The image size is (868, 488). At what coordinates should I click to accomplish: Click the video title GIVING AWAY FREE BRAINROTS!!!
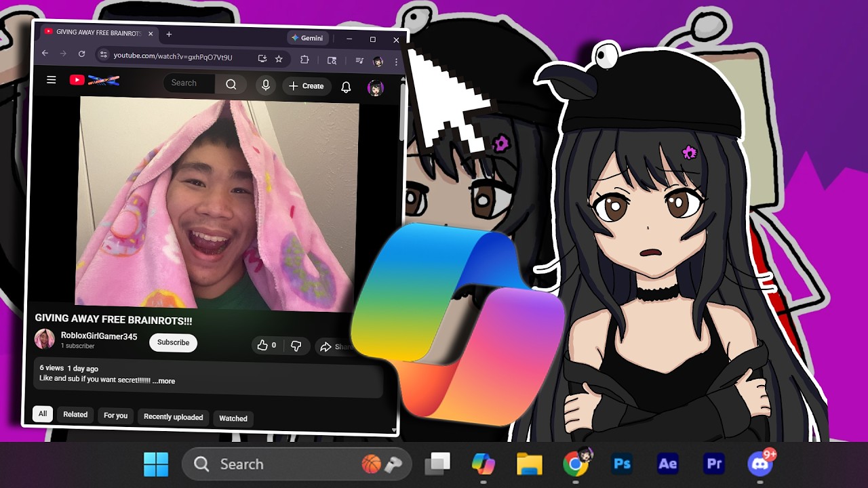[x=113, y=319]
